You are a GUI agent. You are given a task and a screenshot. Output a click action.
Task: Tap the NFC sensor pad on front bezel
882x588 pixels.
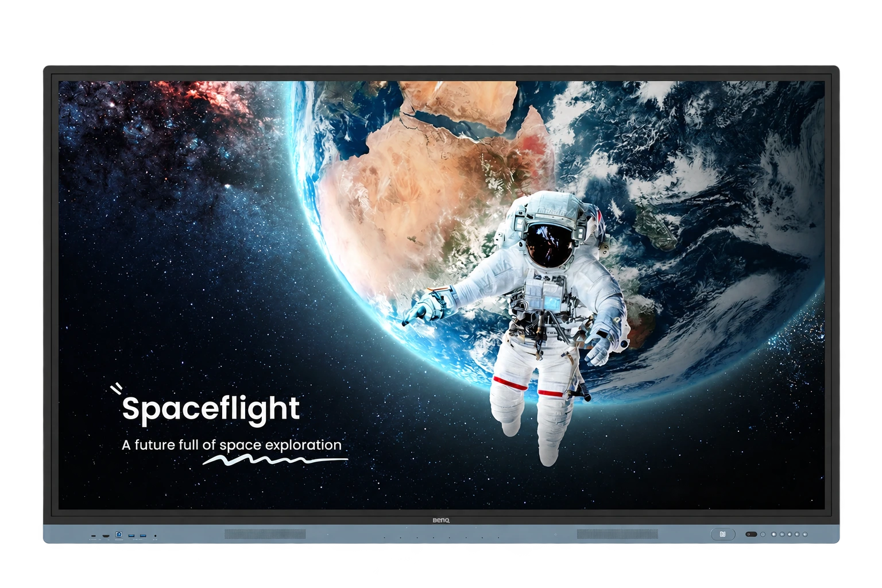(723, 534)
